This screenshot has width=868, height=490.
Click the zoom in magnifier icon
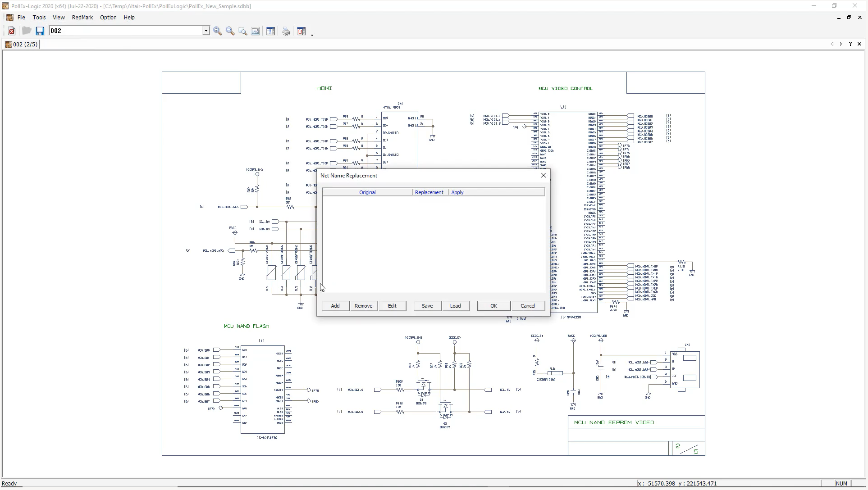(x=218, y=31)
